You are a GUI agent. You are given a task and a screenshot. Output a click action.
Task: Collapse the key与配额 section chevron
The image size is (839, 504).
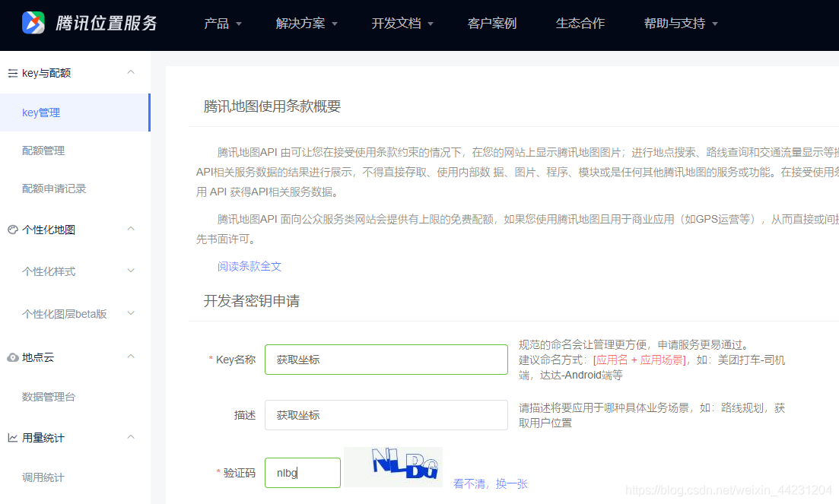[131, 72]
